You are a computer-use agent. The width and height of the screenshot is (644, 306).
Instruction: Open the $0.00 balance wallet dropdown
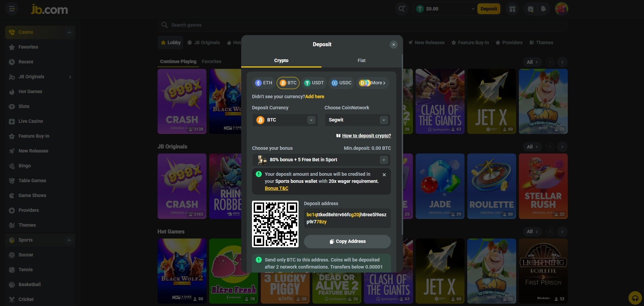445,9
